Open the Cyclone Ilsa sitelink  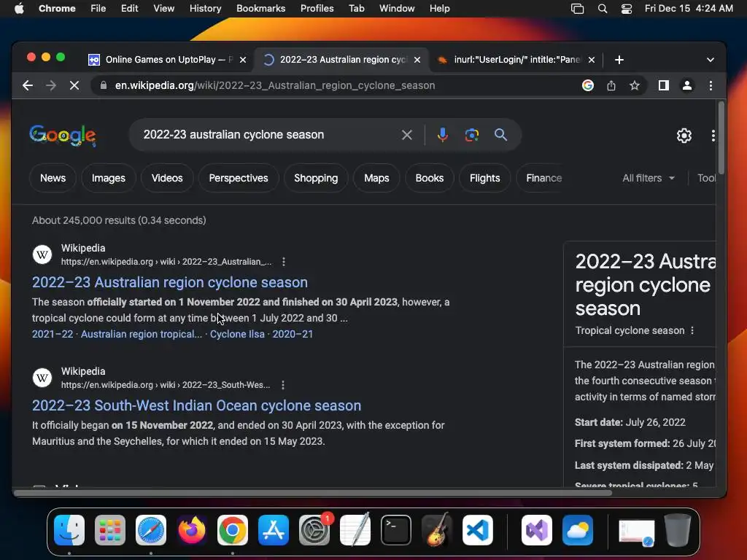(x=237, y=334)
